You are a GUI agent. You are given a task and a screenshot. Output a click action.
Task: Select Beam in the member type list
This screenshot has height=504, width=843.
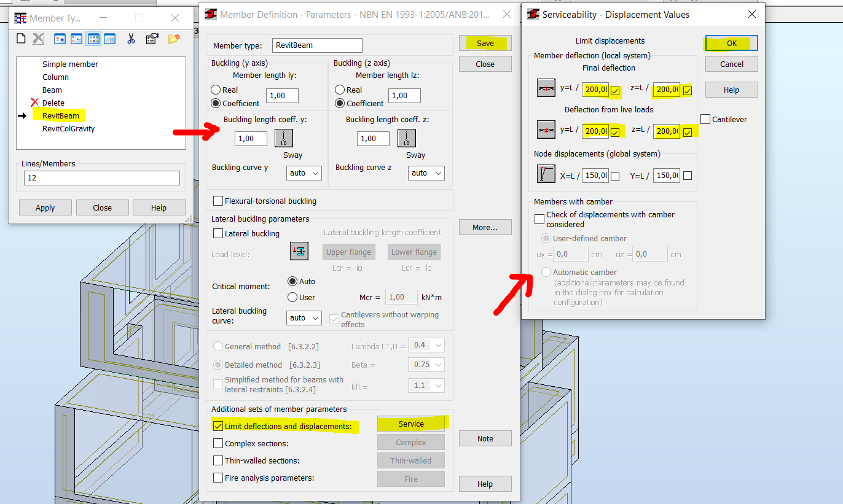coord(52,90)
